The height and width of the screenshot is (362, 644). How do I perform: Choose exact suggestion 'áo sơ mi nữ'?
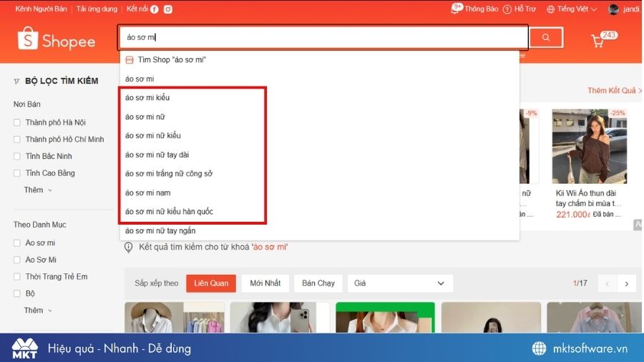click(x=320, y=117)
